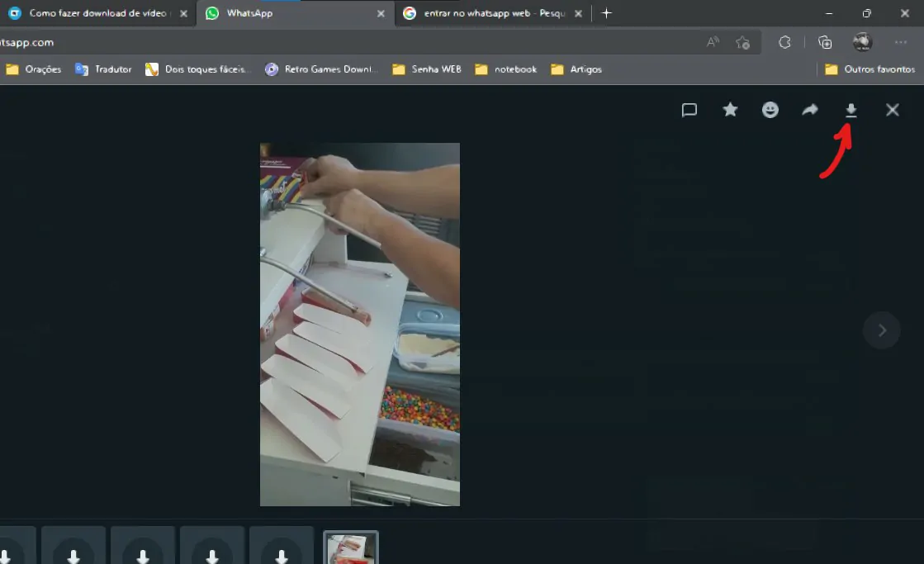924x564 pixels.
Task: Open the Collections icon in toolbar
Action: click(x=825, y=42)
